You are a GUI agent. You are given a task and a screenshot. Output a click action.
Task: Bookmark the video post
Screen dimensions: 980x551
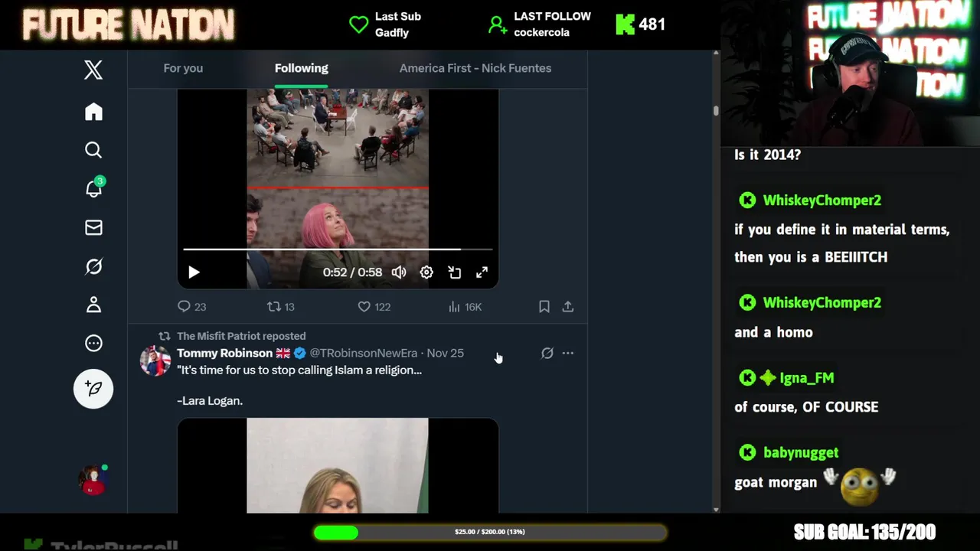point(544,307)
